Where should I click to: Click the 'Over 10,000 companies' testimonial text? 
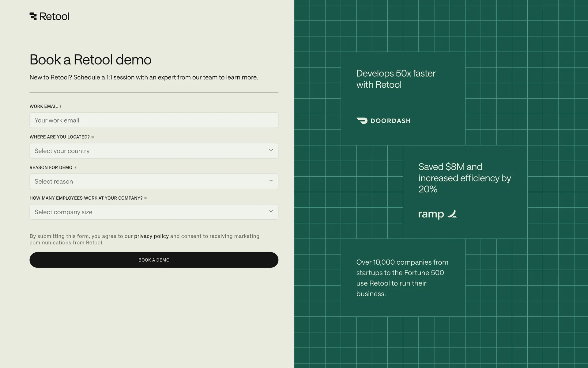click(402, 278)
